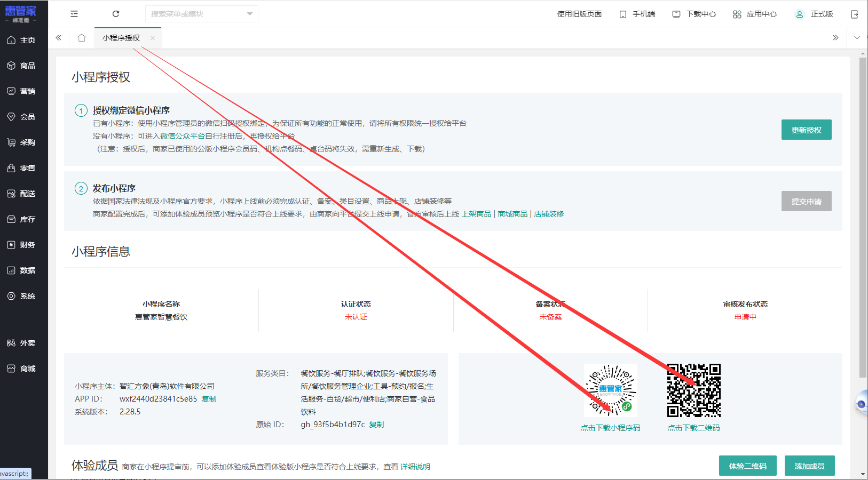Expand the tab list dropdown chevron
The height and width of the screenshot is (480, 868).
pyautogui.click(x=857, y=38)
